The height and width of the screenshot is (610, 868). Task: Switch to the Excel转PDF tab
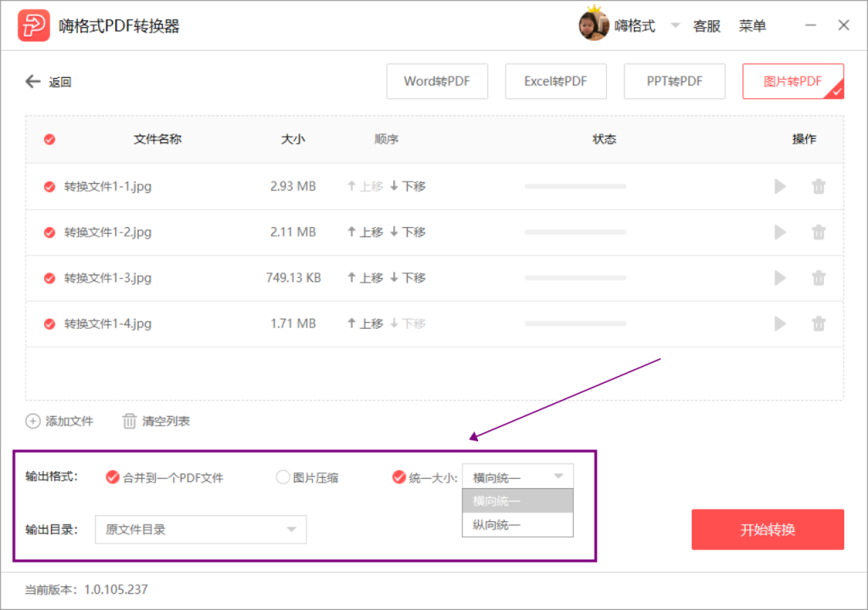(x=555, y=81)
